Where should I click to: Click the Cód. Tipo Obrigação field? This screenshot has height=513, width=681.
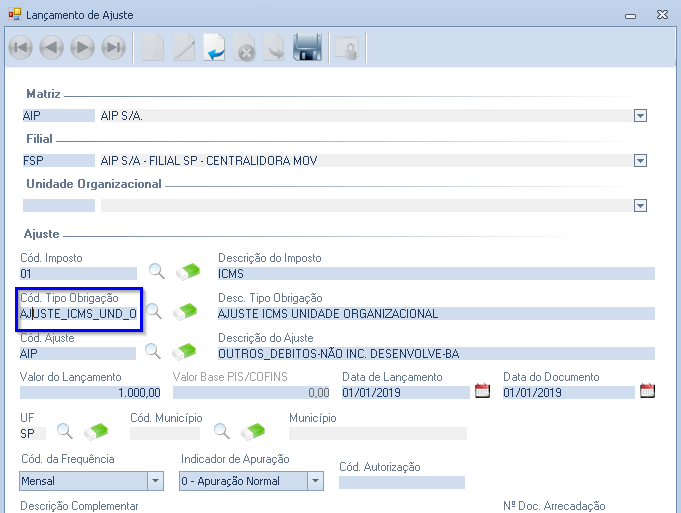(78, 313)
